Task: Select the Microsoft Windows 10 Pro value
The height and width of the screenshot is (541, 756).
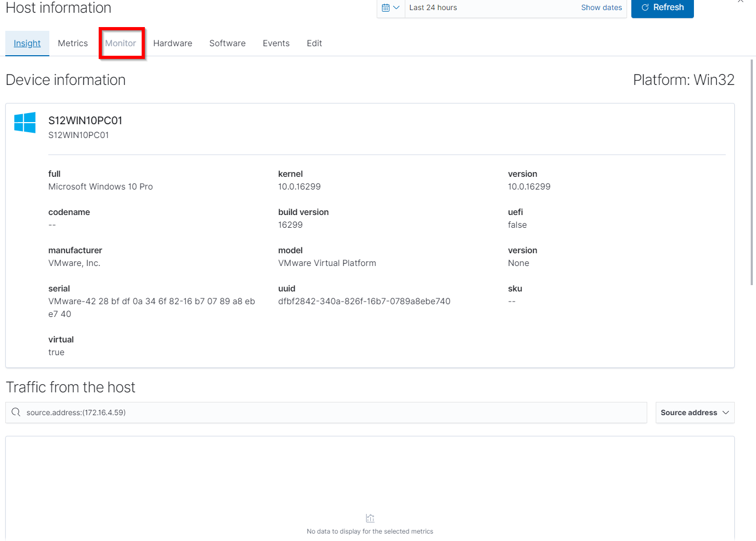Action: [x=100, y=187]
